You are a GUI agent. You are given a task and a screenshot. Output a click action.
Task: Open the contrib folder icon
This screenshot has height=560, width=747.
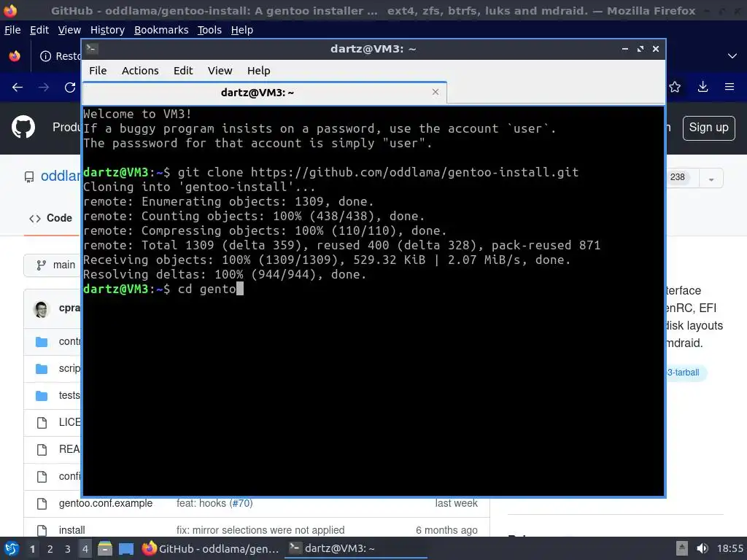click(x=42, y=341)
